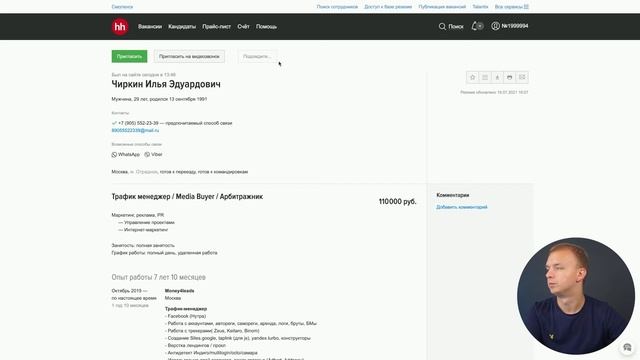Open Доступ к базе резюме top link
640x360 pixels.
[388, 7]
